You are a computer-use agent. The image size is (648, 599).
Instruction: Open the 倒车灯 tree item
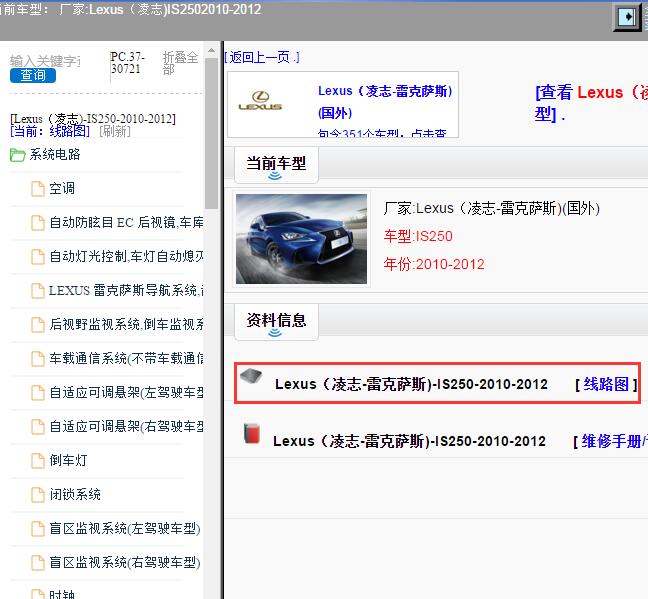tap(68, 461)
